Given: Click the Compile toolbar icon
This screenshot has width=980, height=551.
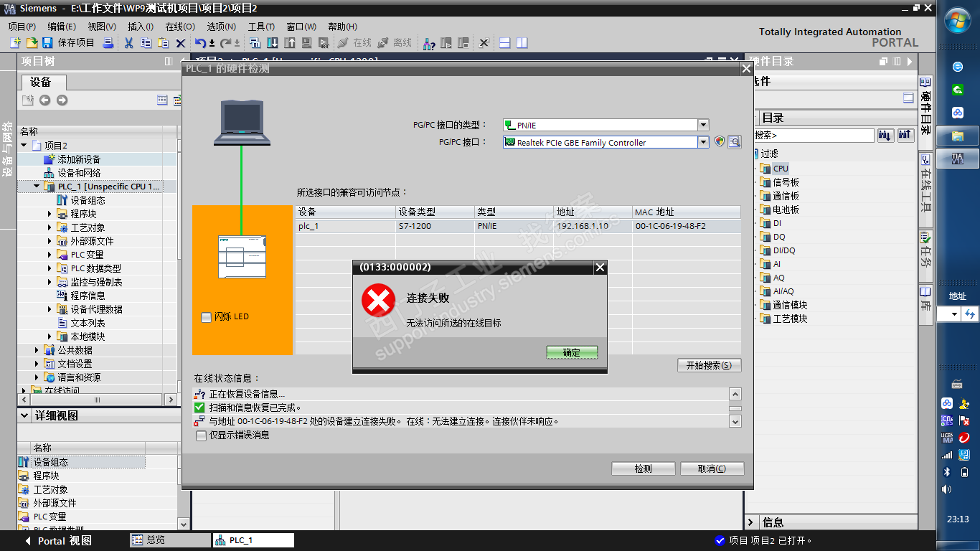Looking at the screenshot, I should coord(256,43).
